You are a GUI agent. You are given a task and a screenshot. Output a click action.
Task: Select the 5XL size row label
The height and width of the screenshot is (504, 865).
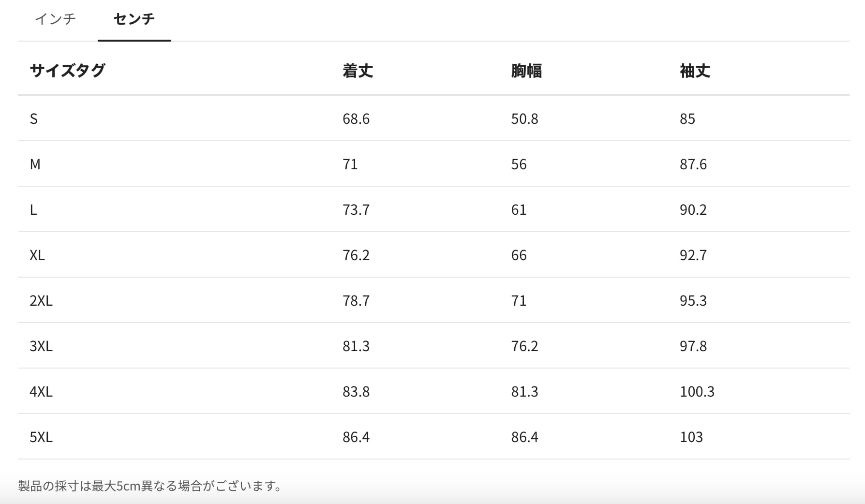41,437
